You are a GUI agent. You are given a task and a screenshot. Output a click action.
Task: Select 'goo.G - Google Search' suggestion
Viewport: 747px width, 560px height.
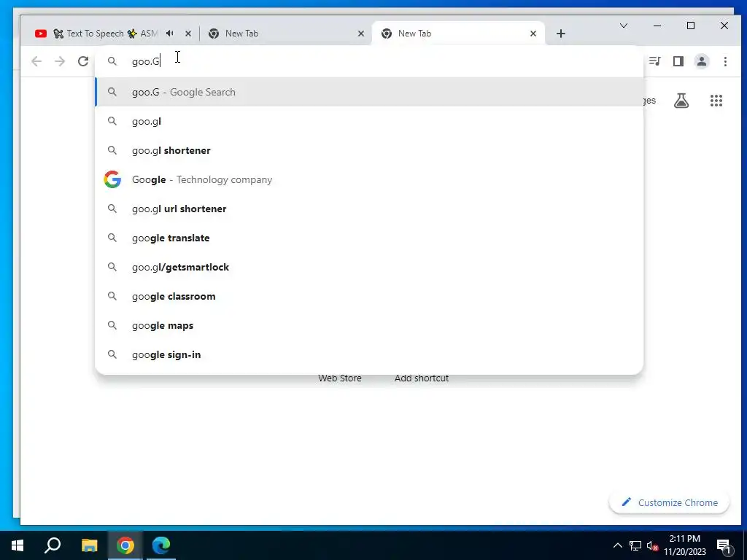click(x=369, y=92)
